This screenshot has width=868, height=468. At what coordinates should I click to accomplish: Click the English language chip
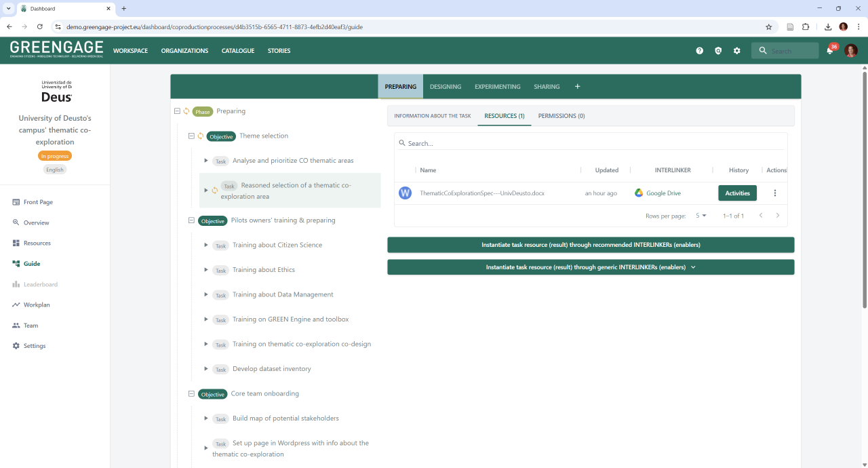pos(55,170)
